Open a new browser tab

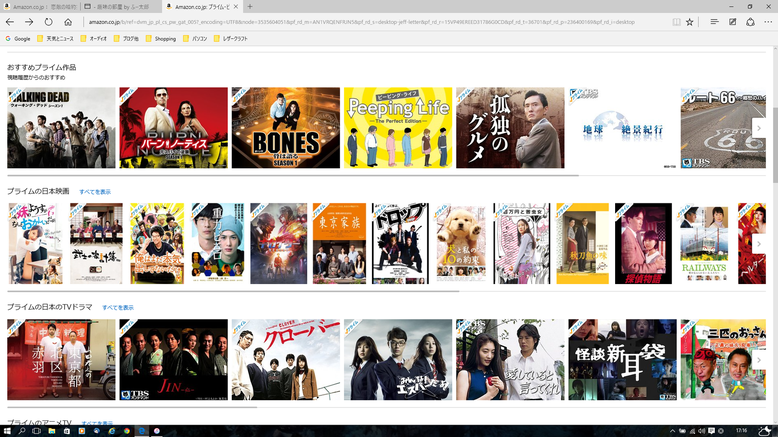point(250,6)
